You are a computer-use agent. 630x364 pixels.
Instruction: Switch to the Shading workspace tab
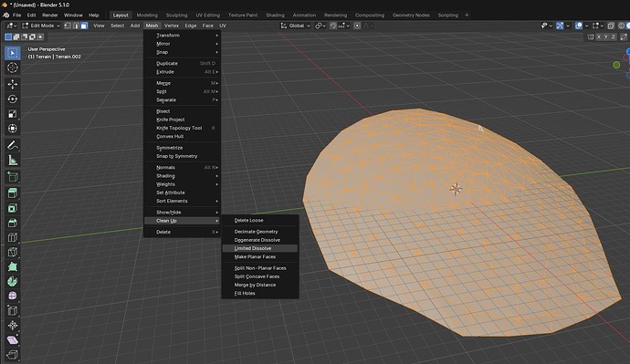point(275,15)
